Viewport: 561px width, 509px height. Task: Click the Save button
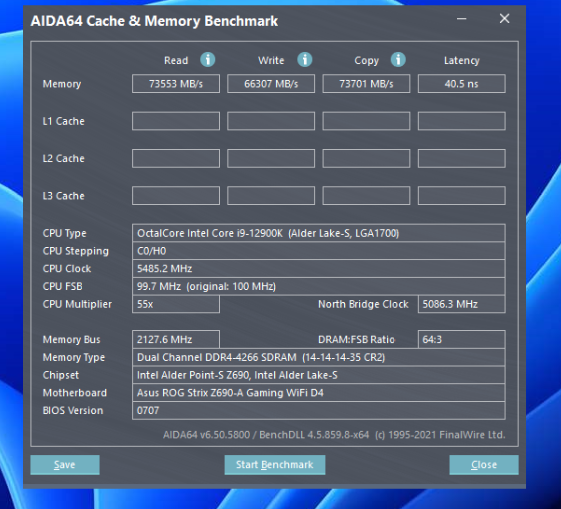[65, 465]
